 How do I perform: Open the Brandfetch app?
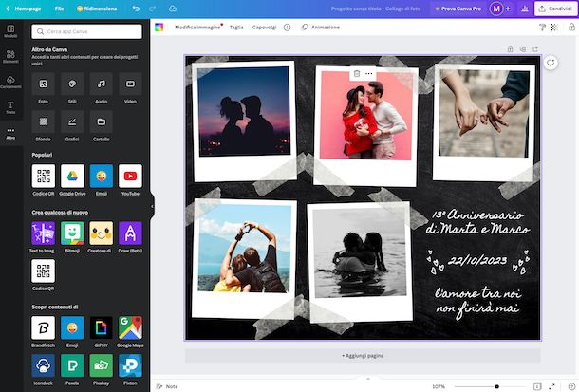(44, 327)
